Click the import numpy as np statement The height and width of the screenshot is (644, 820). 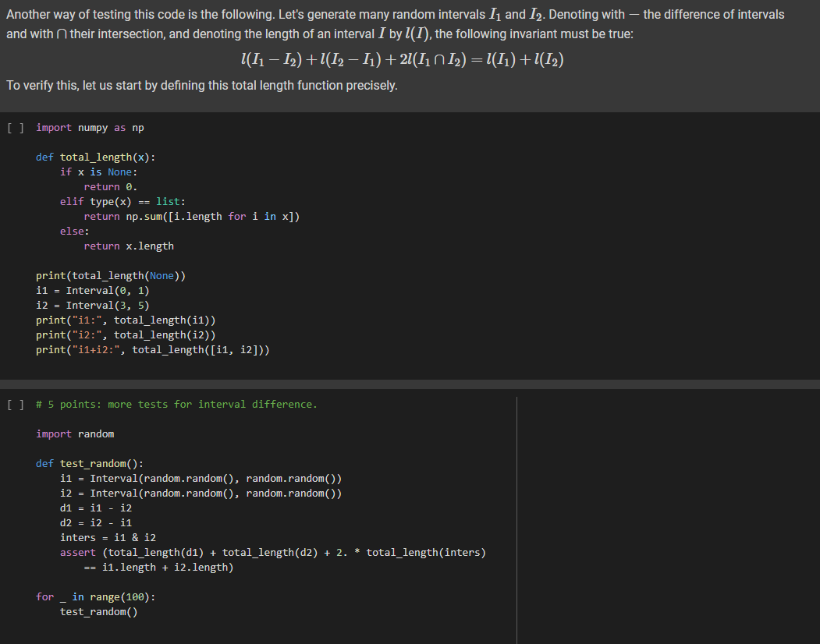95,127
